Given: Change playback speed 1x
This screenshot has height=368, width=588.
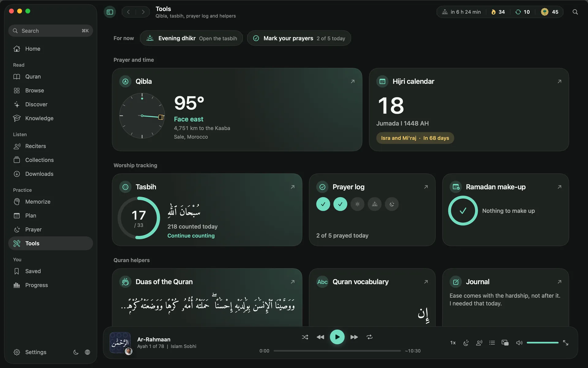Looking at the screenshot, I should 453,343.
